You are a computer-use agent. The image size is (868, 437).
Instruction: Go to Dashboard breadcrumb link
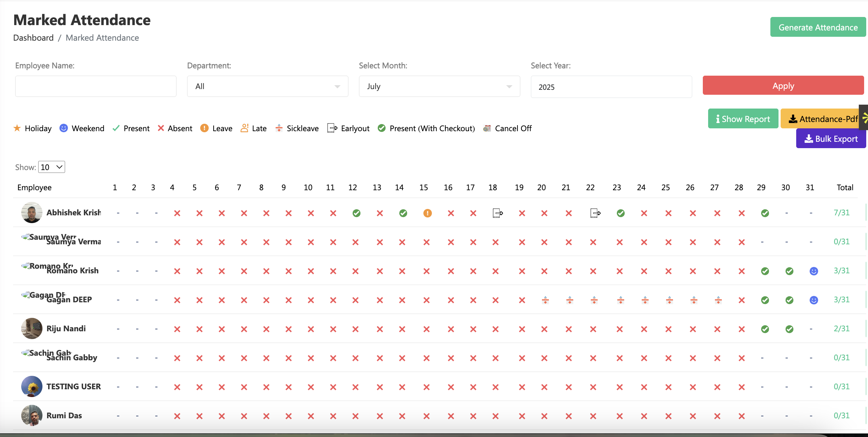click(33, 38)
